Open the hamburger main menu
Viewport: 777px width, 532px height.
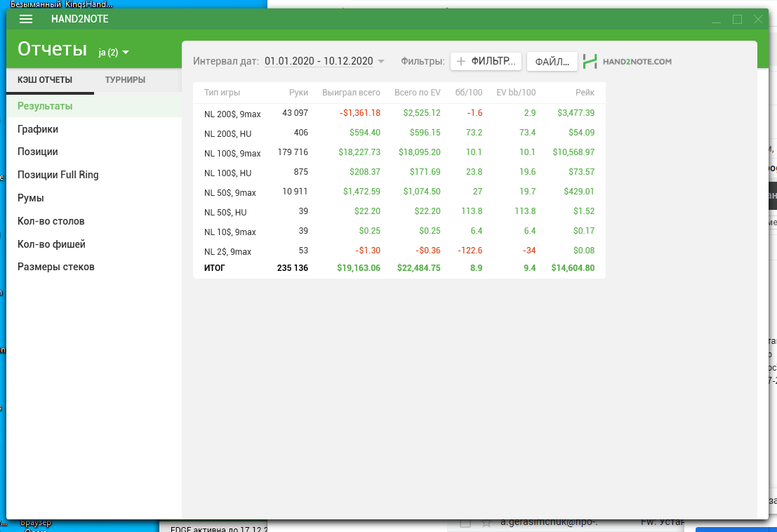tap(26, 19)
